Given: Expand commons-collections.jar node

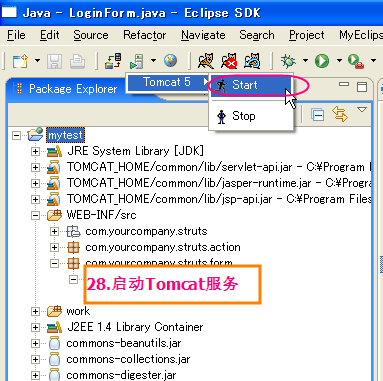Looking at the screenshot, I should click(x=35, y=359).
